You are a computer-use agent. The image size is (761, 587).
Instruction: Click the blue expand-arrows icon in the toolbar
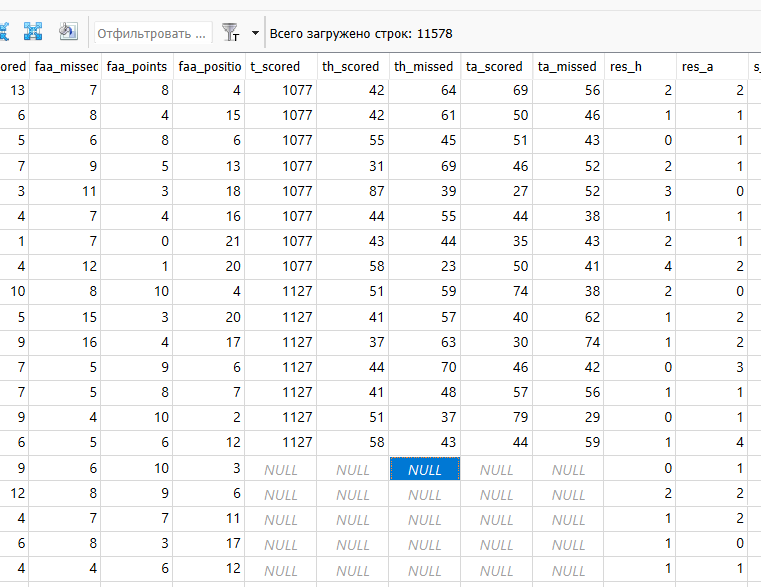point(32,32)
